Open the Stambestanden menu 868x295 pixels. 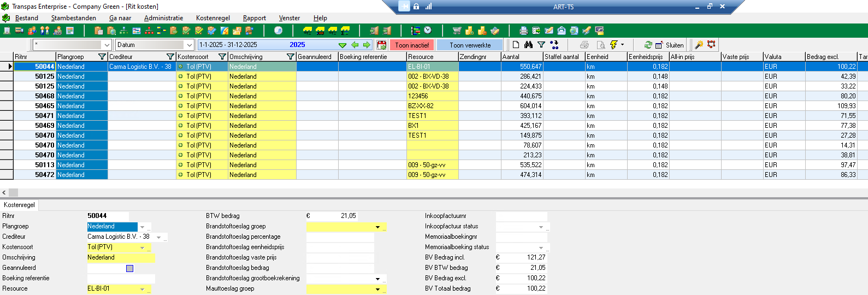[x=73, y=18]
